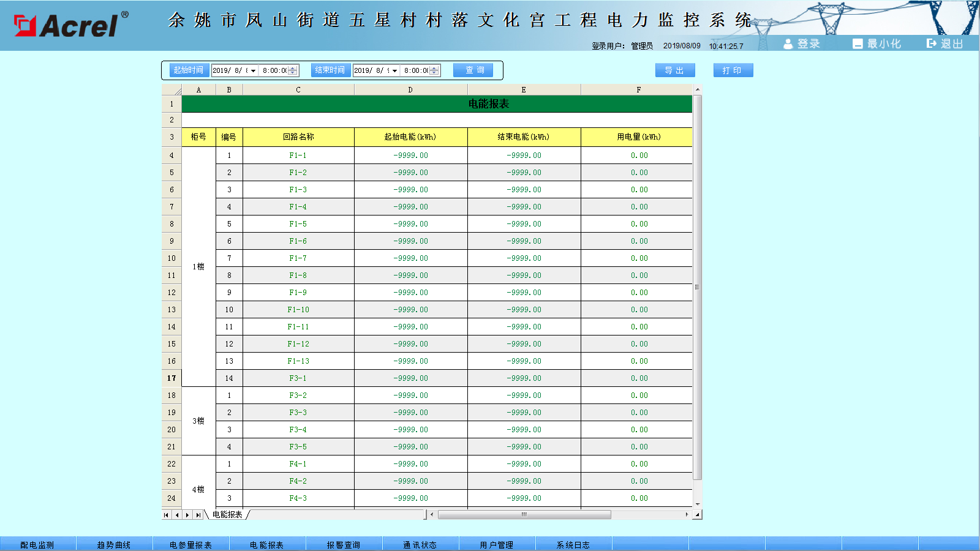Open the start date dropdown calendar

point(253,71)
